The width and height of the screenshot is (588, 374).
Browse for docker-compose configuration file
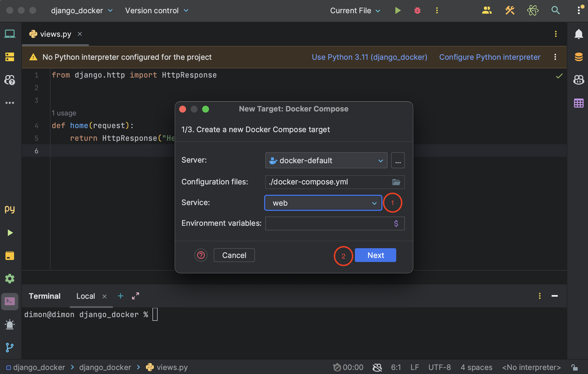pyautogui.click(x=396, y=182)
